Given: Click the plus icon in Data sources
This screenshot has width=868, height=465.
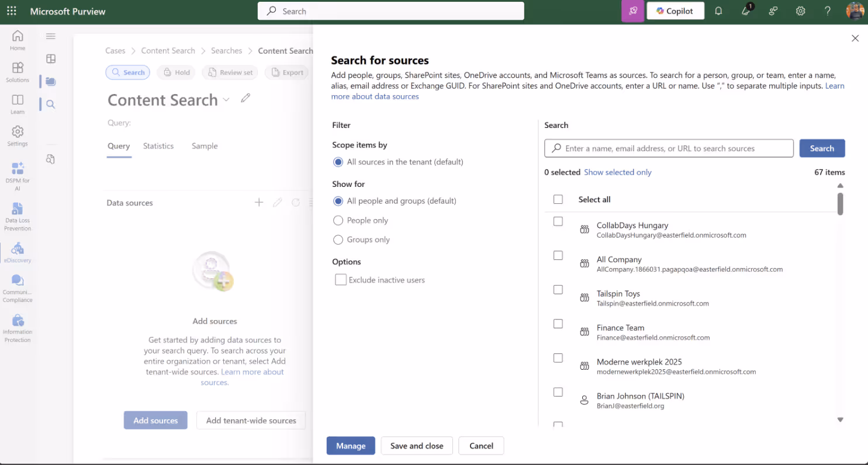Looking at the screenshot, I should (x=259, y=202).
